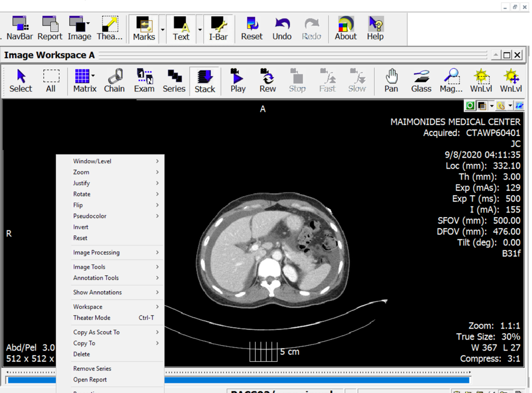Select the Chain tool icon

114,80
